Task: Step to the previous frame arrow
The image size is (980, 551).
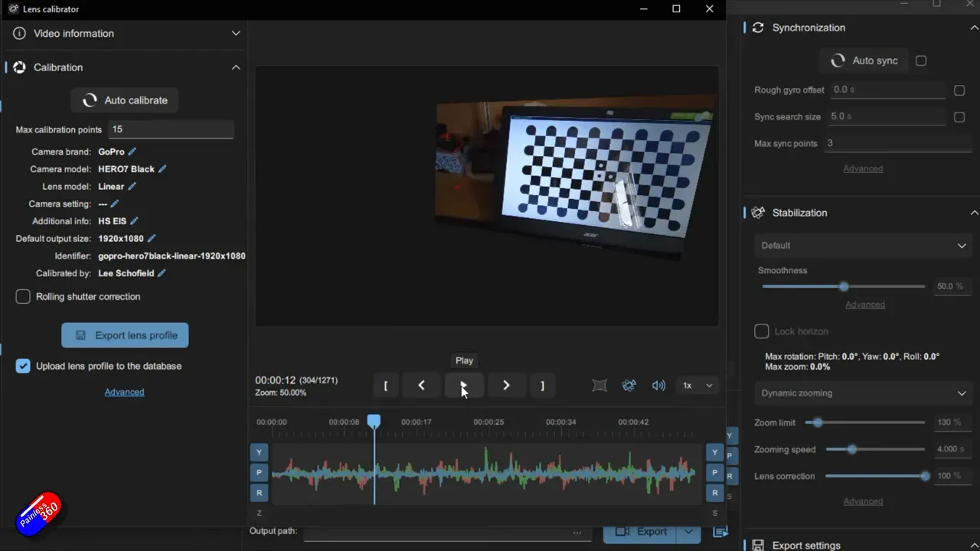Action: click(x=421, y=386)
